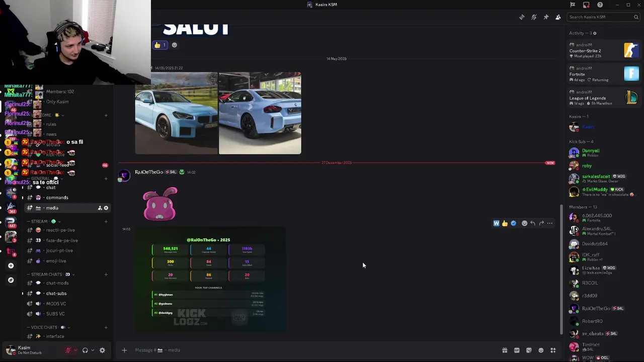Click the flag icon in title bar

pyautogui.click(x=573, y=5)
